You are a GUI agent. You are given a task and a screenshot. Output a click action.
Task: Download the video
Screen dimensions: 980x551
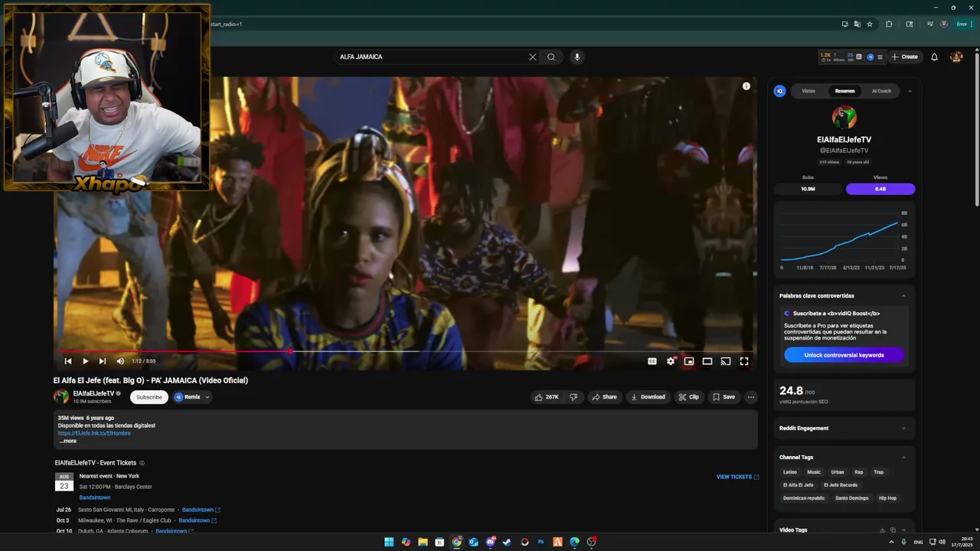click(648, 397)
